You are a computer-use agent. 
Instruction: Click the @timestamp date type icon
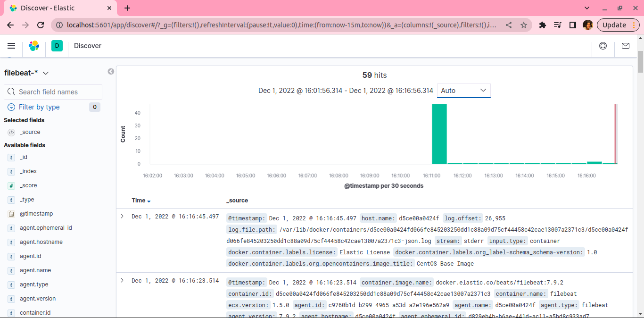point(11,214)
